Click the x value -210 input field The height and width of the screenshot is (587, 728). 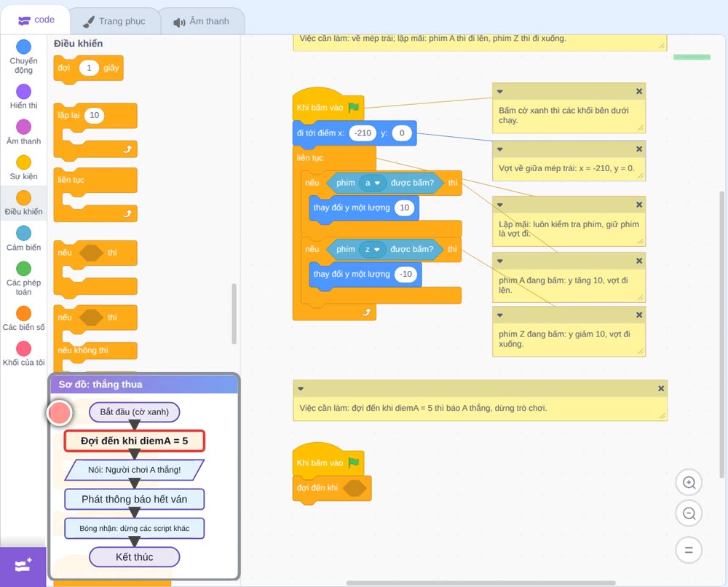pos(363,133)
